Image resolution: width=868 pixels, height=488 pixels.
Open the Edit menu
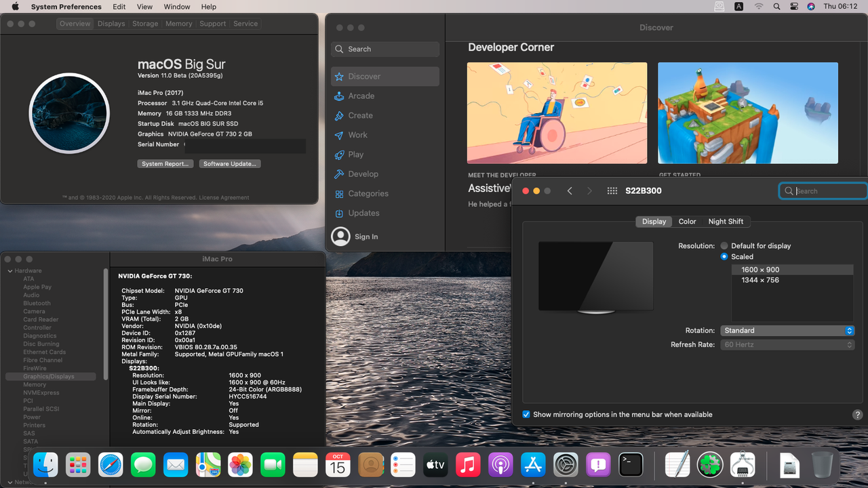(119, 6)
